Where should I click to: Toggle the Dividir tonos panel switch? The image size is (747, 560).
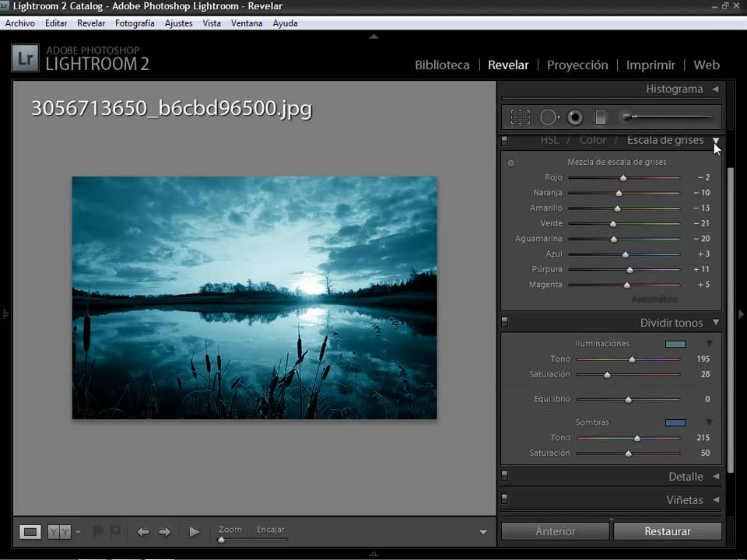click(504, 323)
